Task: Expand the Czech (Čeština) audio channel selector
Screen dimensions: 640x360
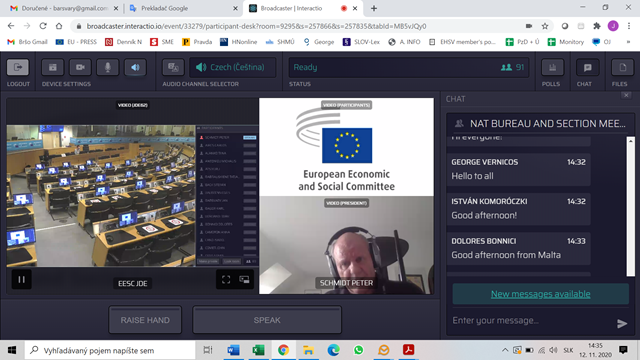Action: tap(232, 67)
